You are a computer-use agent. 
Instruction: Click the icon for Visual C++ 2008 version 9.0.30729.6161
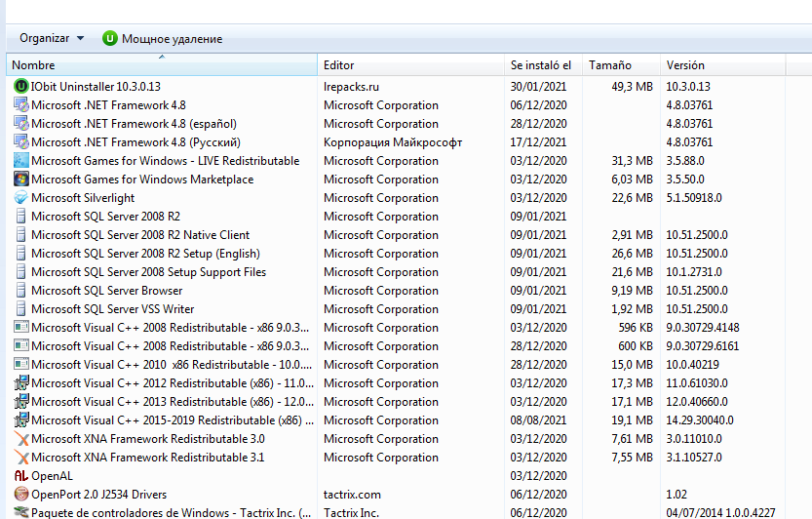pos(21,345)
